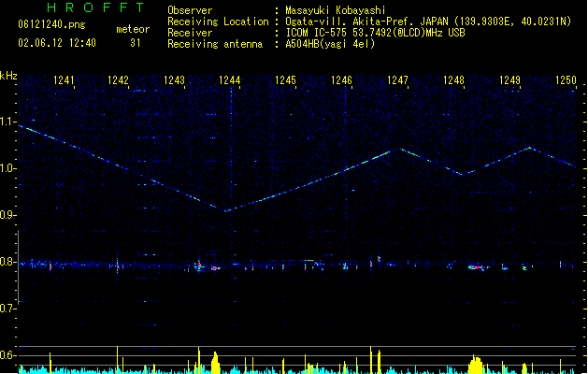Click the "Observer" field label
The image size is (588, 374).
[x=190, y=10]
